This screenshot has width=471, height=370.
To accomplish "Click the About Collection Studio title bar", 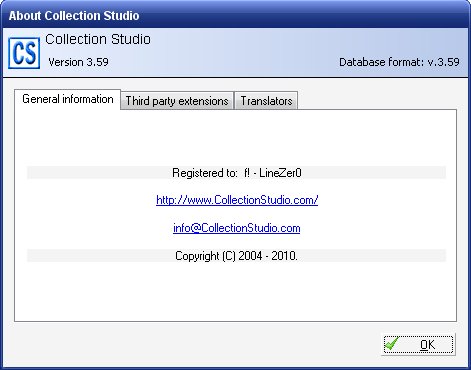I will tap(235, 15).
